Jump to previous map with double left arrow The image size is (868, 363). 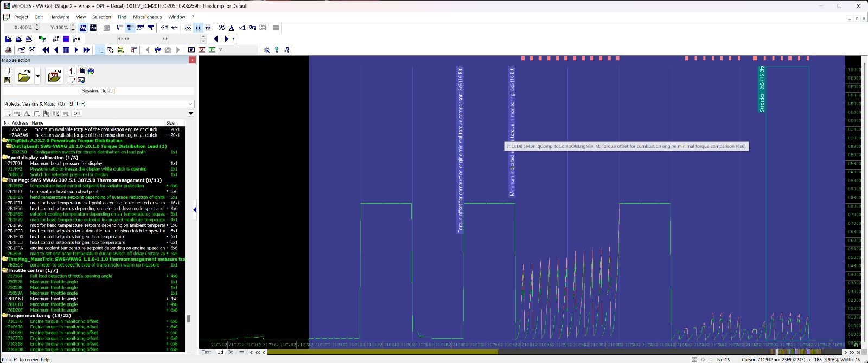pos(46,50)
